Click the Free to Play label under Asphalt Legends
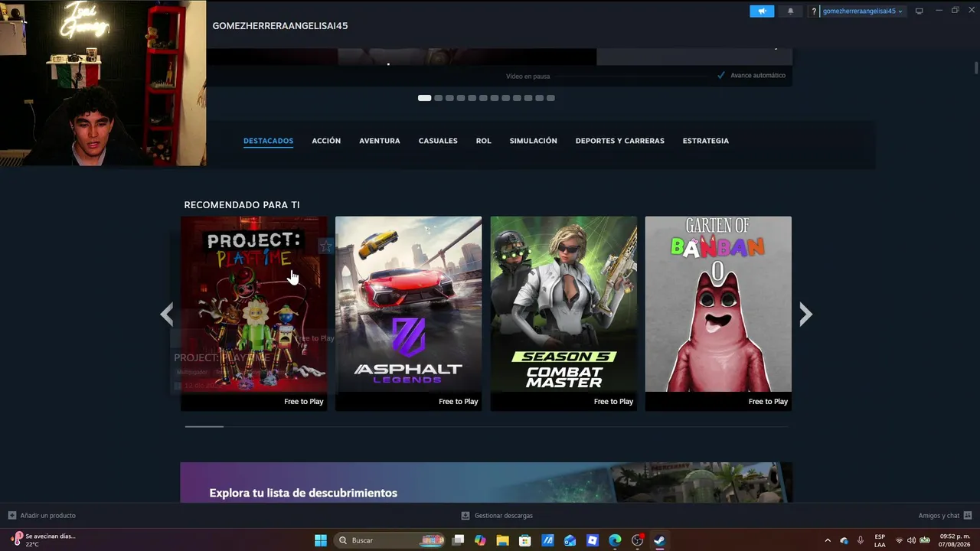Viewport: 980px width, 551px height. [x=459, y=402]
